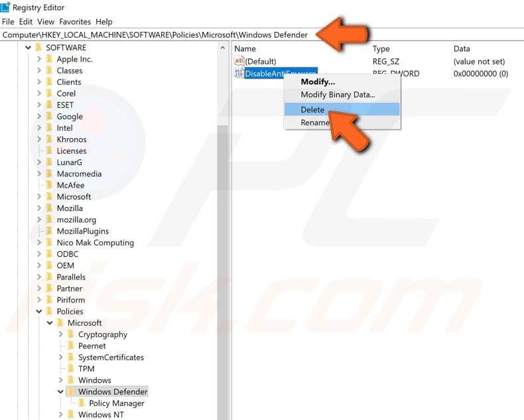Click the "(value not set)" data cell

click(x=479, y=62)
